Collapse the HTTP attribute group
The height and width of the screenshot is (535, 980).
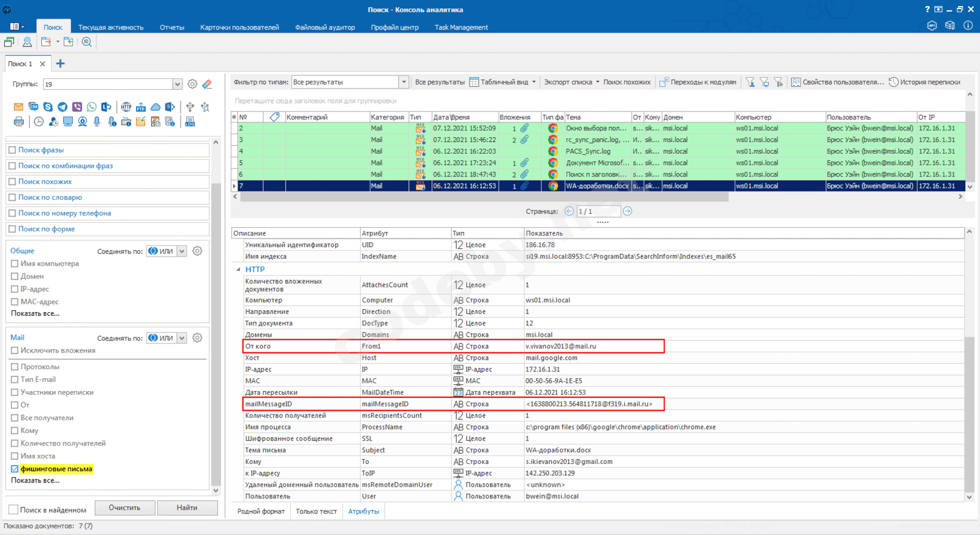(238, 269)
